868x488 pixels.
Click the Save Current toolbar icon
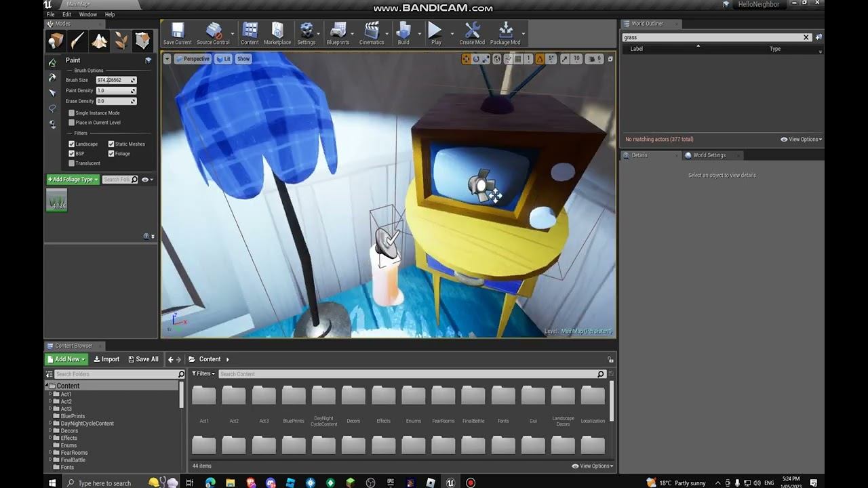178,33
